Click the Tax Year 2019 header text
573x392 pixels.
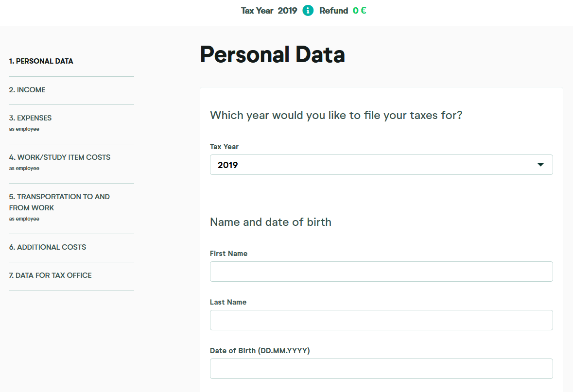tap(269, 11)
